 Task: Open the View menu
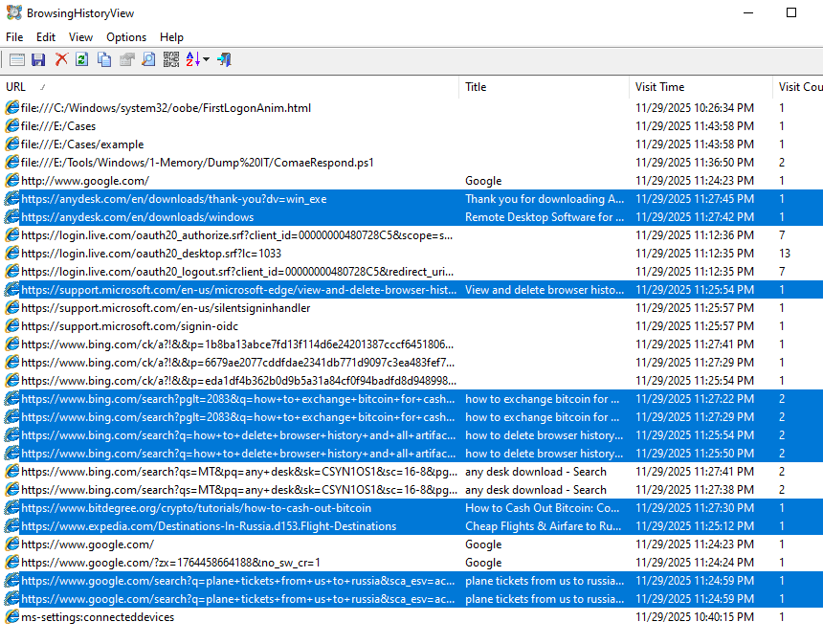80,37
